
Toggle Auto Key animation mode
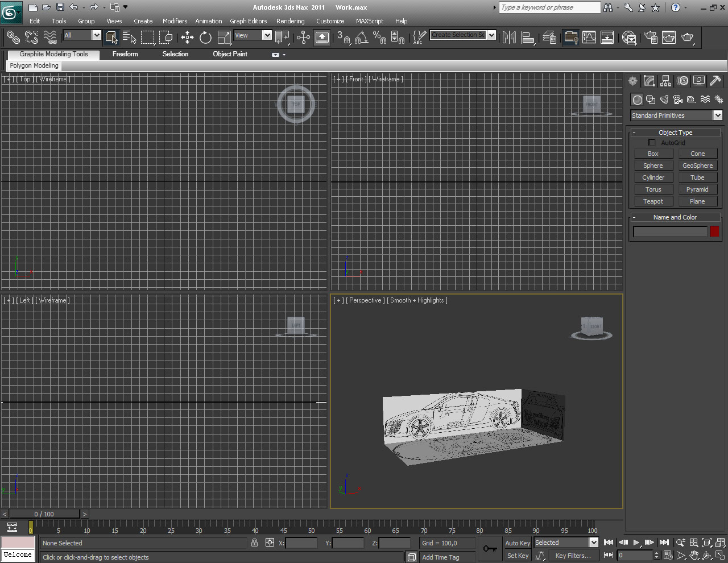pyautogui.click(x=518, y=543)
